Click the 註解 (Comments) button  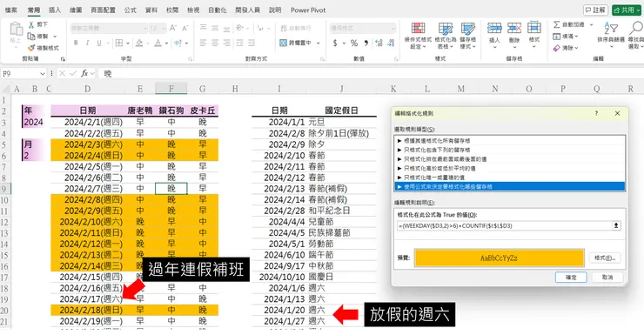pos(595,10)
